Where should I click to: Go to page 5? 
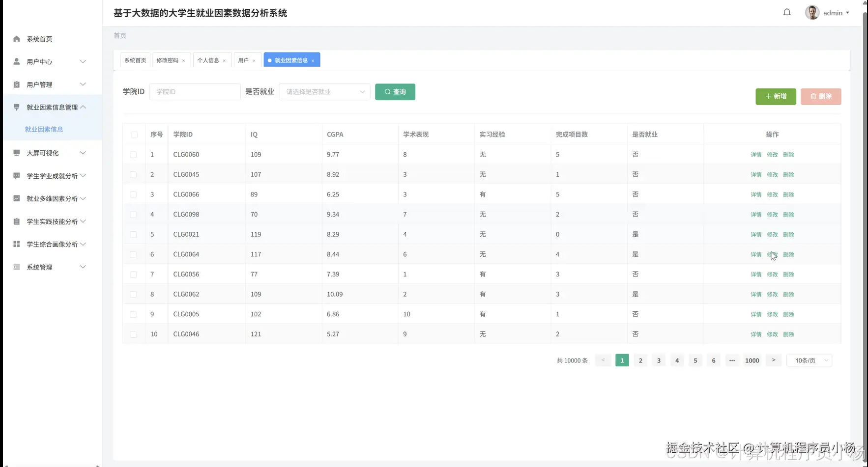click(695, 360)
